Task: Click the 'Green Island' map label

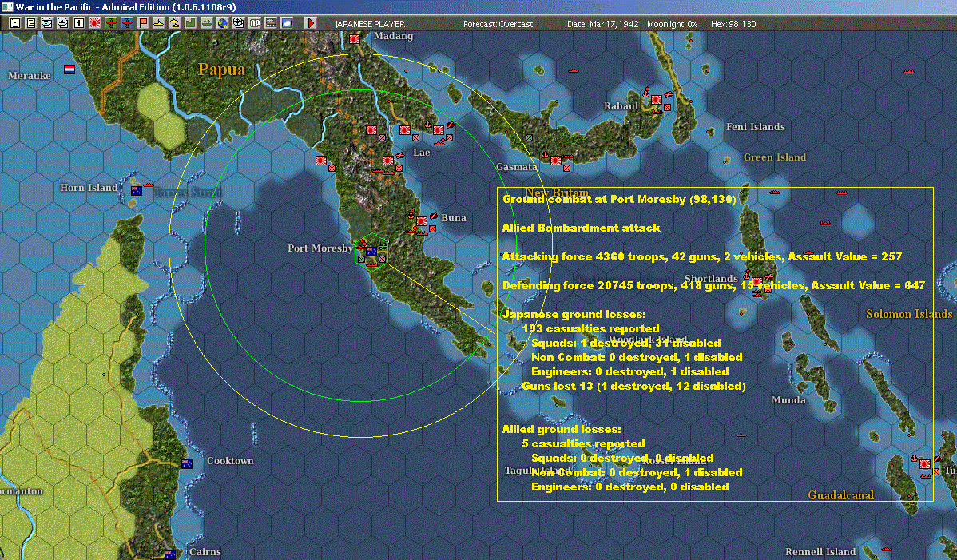Action: tap(775, 157)
